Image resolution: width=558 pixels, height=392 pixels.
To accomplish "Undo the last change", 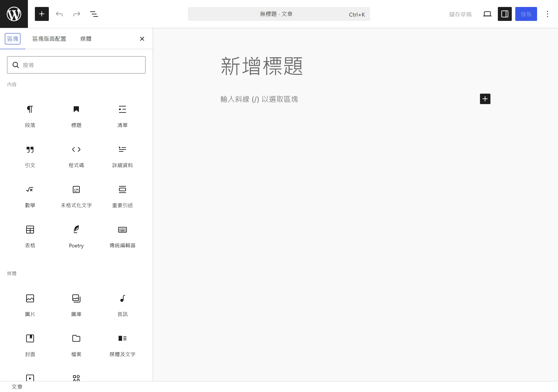I will [59, 14].
